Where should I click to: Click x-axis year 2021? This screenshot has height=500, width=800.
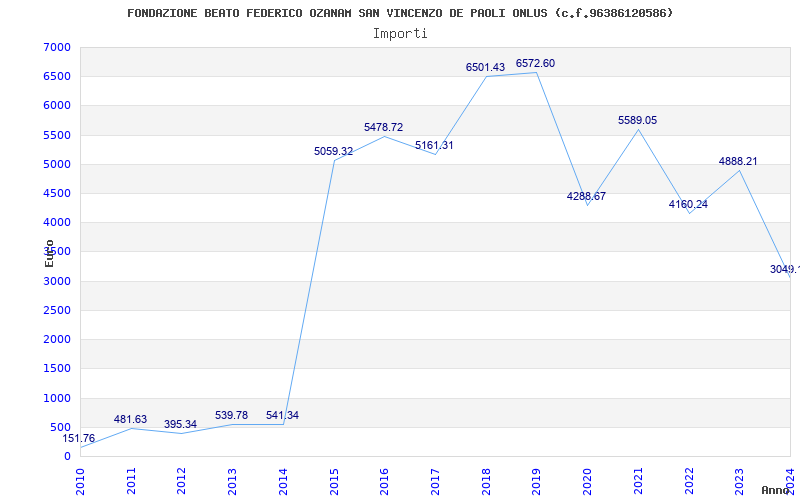click(x=638, y=481)
